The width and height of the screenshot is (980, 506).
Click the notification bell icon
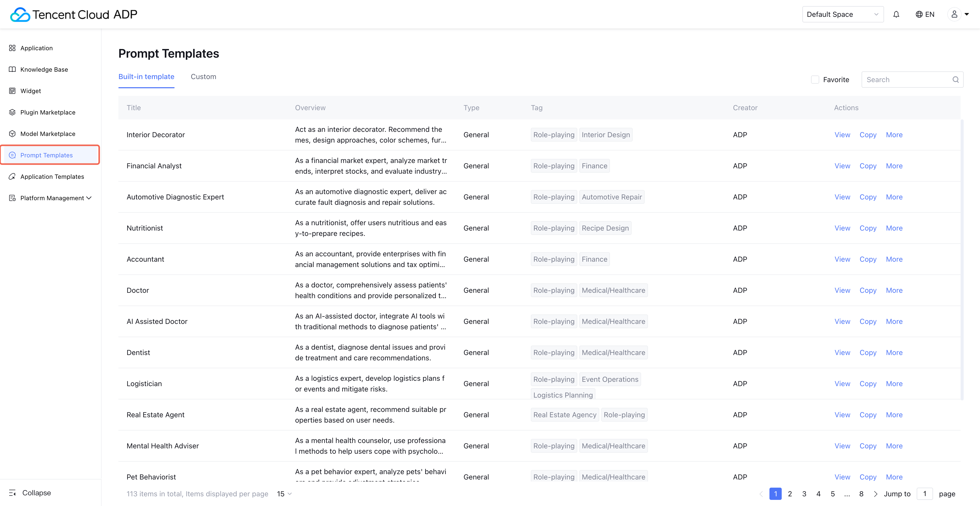(x=896, y=15)
